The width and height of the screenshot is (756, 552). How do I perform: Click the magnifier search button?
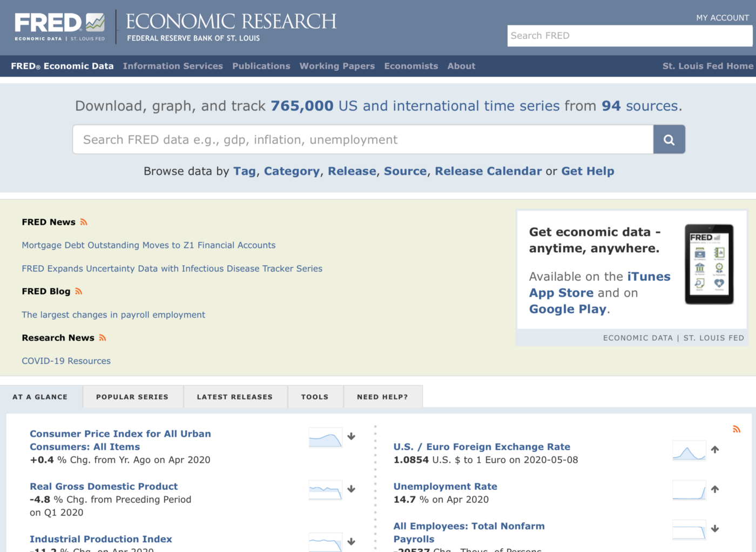click(x=669, y=139)
